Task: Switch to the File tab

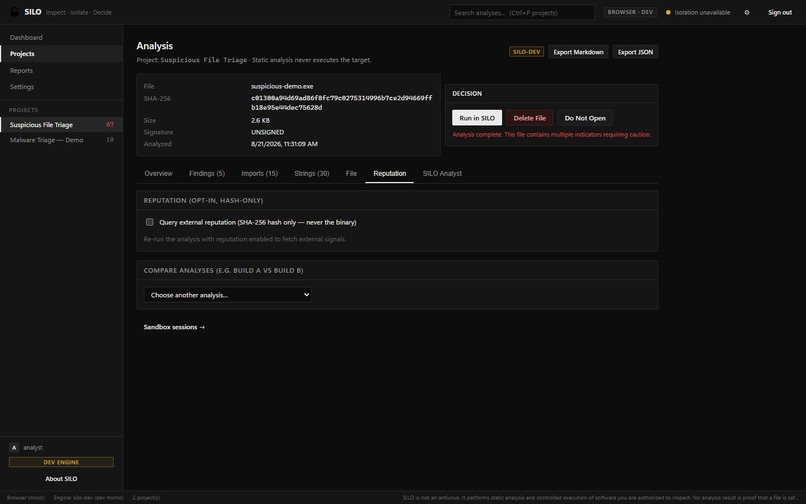Action: tap(351, 173)
